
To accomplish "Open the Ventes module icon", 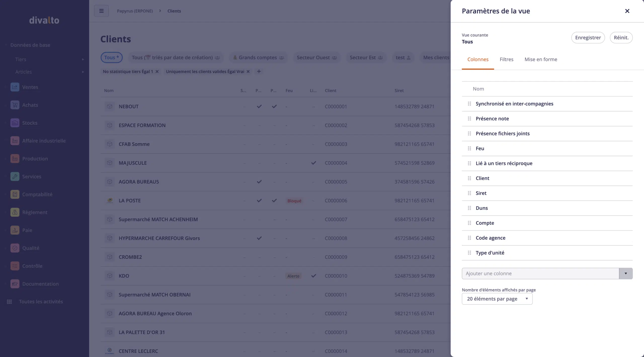I will (15, 87).
